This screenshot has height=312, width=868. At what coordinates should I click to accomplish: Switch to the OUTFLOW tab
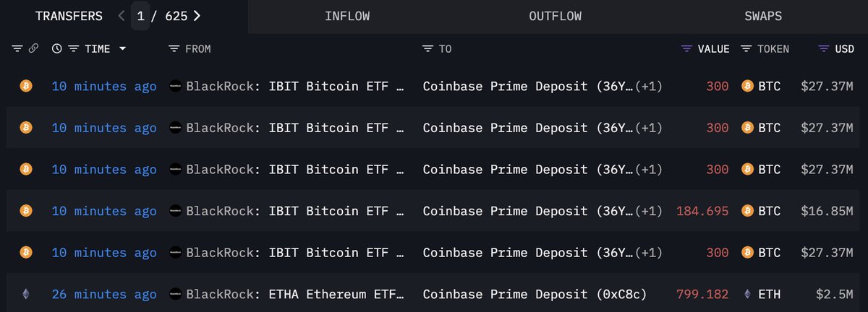click(x=555, y=16)
